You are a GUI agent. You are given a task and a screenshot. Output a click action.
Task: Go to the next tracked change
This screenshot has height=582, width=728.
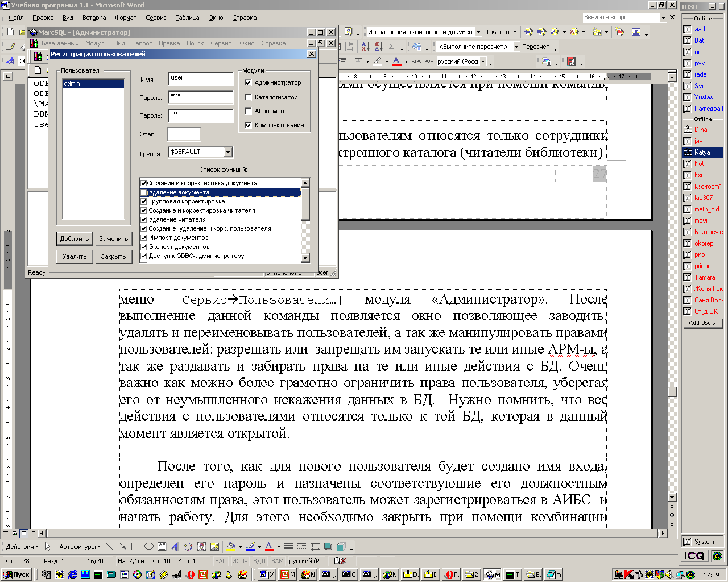(x=541, y=32)
